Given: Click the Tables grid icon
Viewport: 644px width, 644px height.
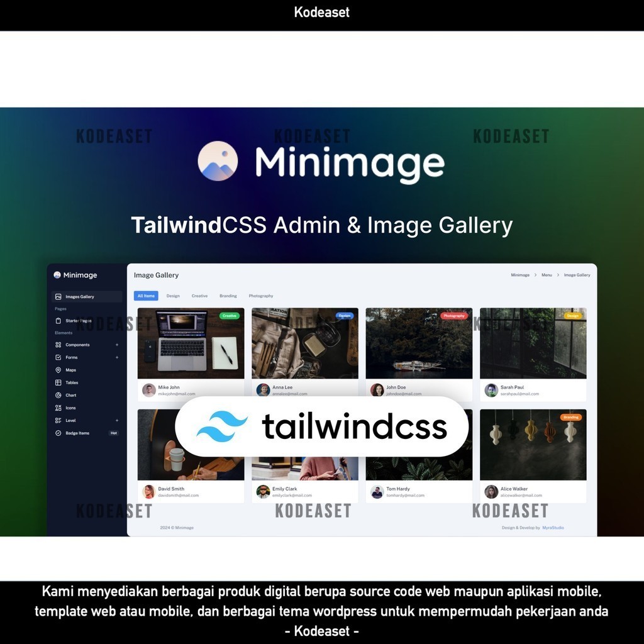Looking at the screenshot, I should coord(58,382).
